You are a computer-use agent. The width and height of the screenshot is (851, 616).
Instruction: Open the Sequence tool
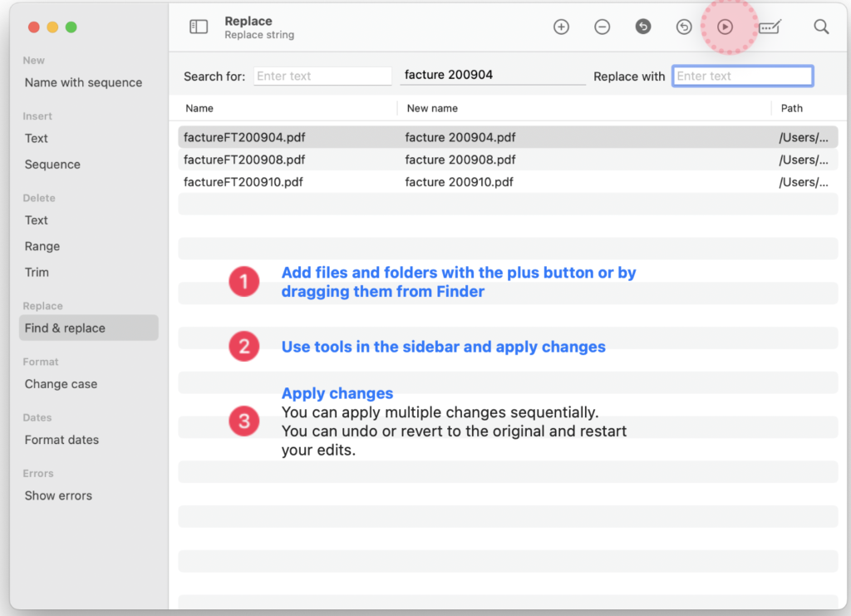pyautogui.click(x=52, y=165)
